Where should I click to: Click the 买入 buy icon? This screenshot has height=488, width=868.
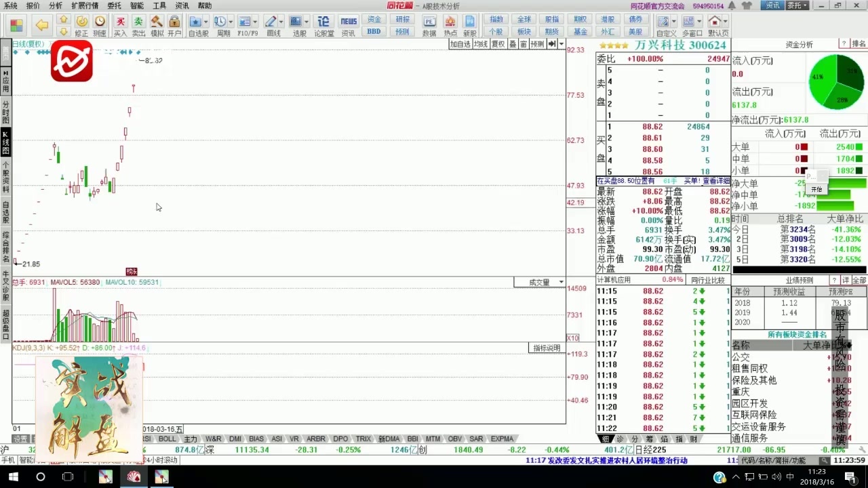pyautogui.click(x=120, y=25)
